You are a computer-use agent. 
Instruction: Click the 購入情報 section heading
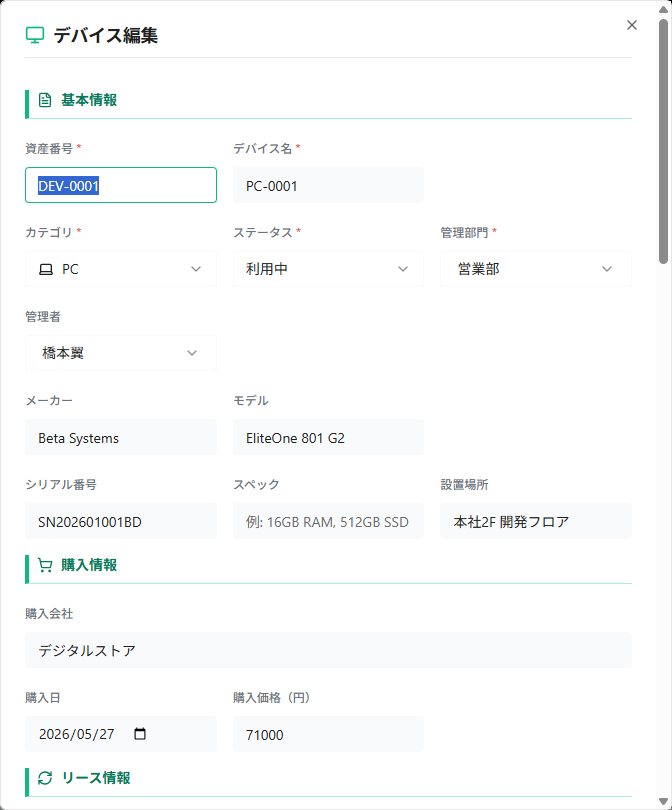point(89,565)
